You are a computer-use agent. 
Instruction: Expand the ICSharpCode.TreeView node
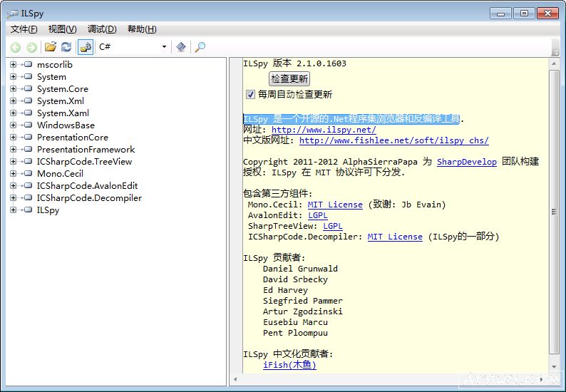(x=14, y=161)
